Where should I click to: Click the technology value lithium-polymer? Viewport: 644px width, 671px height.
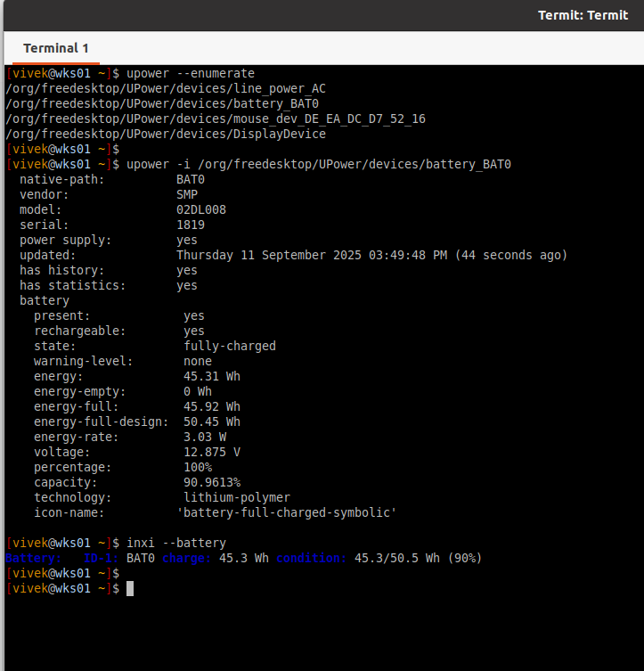(x=237, y=497)
